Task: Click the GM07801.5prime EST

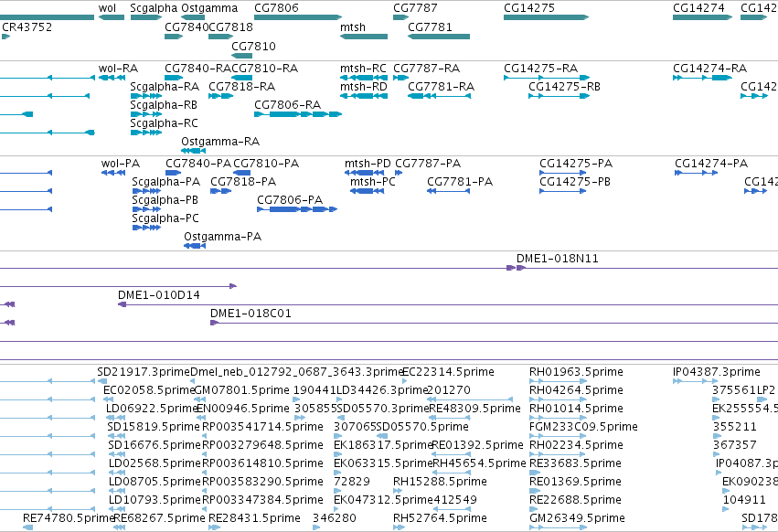Action: (x=198, y=399)
